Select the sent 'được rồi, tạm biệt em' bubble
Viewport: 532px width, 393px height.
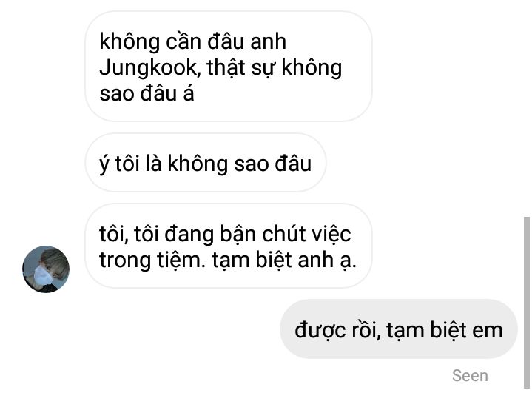399,329
